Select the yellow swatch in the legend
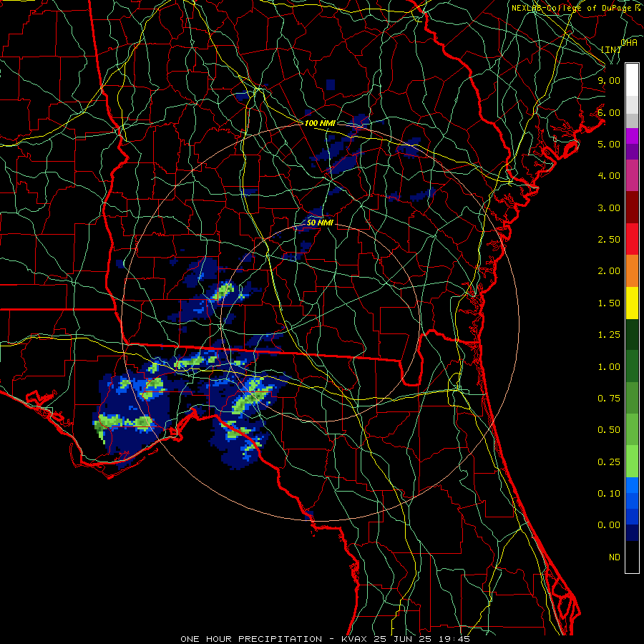The image size is (644, 644). point(632,303)
